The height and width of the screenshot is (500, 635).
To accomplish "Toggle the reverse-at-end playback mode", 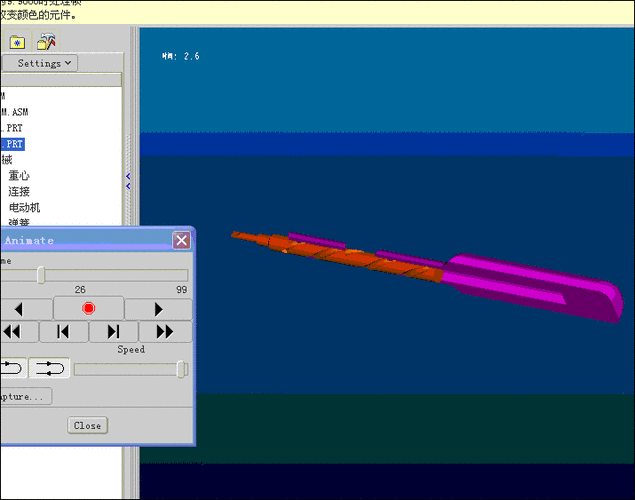I will tap(50, 368).
